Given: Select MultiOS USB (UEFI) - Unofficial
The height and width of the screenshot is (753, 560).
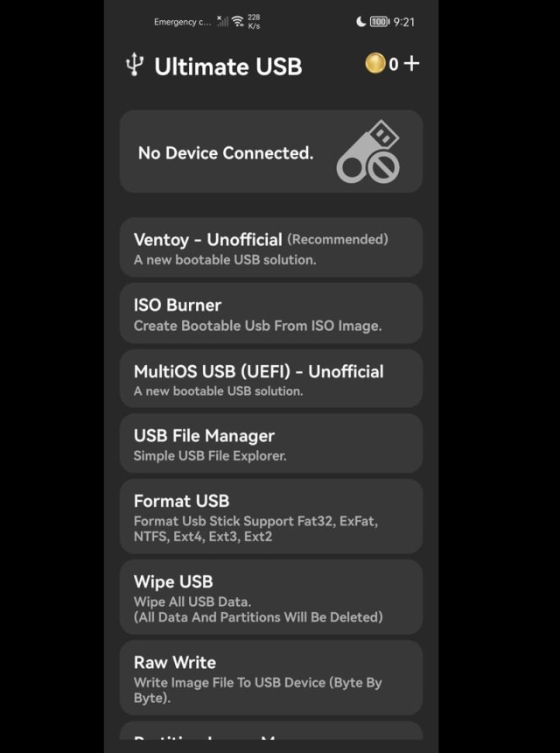Looking at the screenshot, I should [x=271, y=378].
